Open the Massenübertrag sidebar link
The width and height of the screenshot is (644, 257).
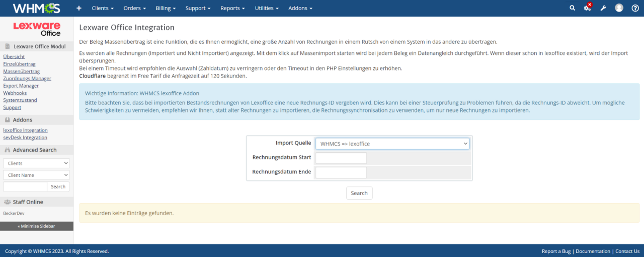click(21, 71)
